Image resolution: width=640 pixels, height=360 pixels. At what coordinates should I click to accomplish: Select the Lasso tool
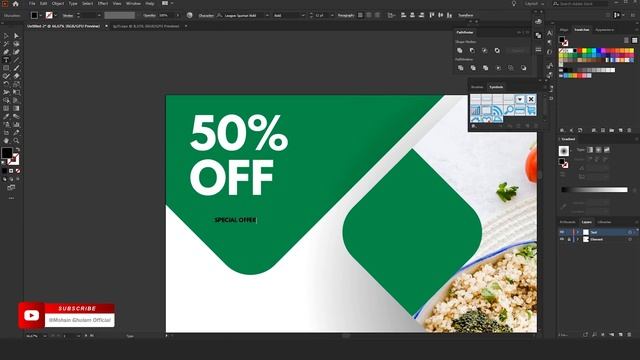[x=16, y=44]
